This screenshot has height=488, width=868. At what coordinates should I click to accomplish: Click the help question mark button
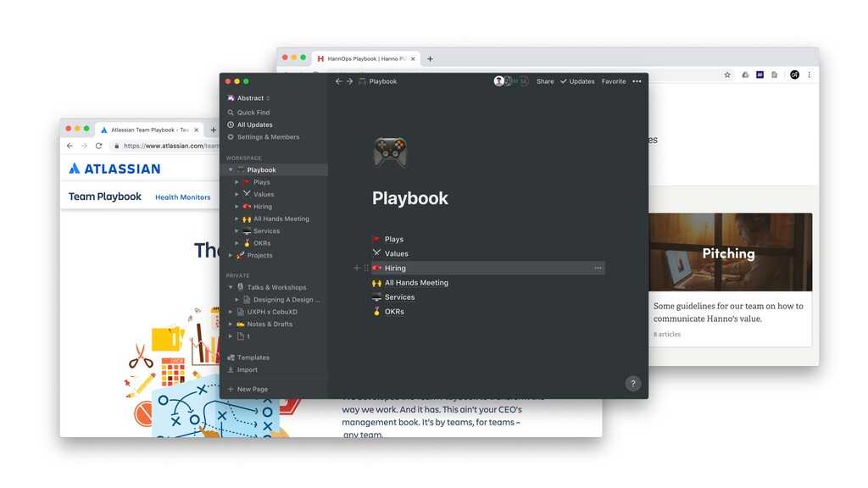coord(632,384)
